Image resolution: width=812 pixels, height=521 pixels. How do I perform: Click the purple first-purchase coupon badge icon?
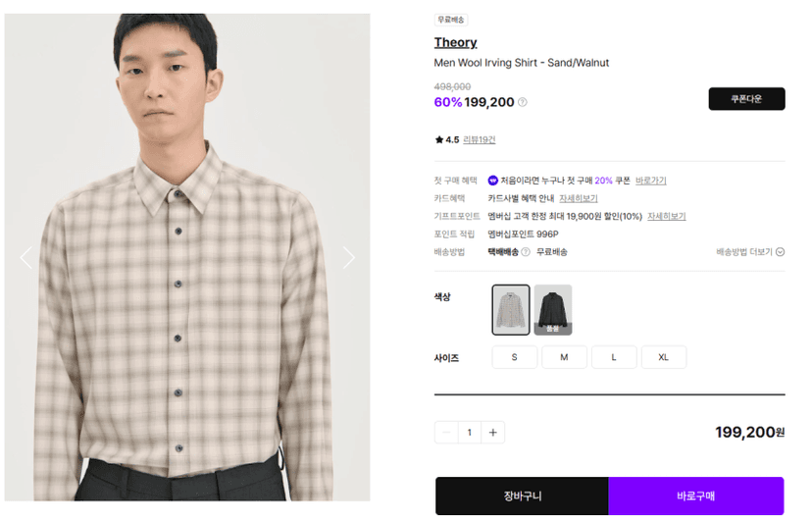pyautogui.click(x=493, y=181)
